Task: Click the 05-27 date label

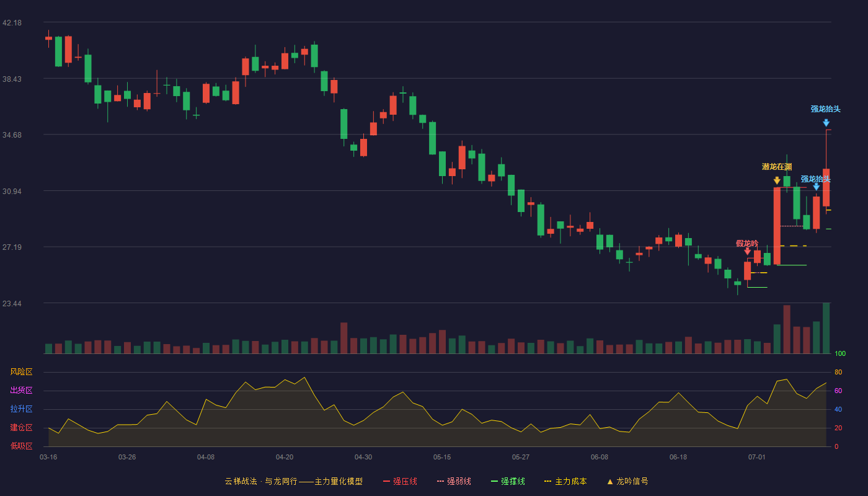Action: pyautogui.click(x=521, y=457)
